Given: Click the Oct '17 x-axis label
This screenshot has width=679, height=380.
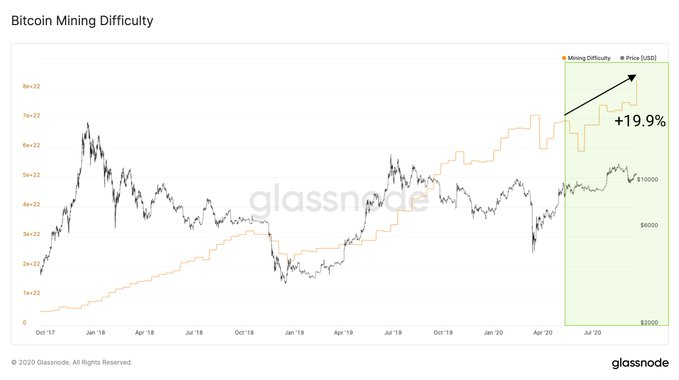Looking at the screenshot, I should click(45, 333).
